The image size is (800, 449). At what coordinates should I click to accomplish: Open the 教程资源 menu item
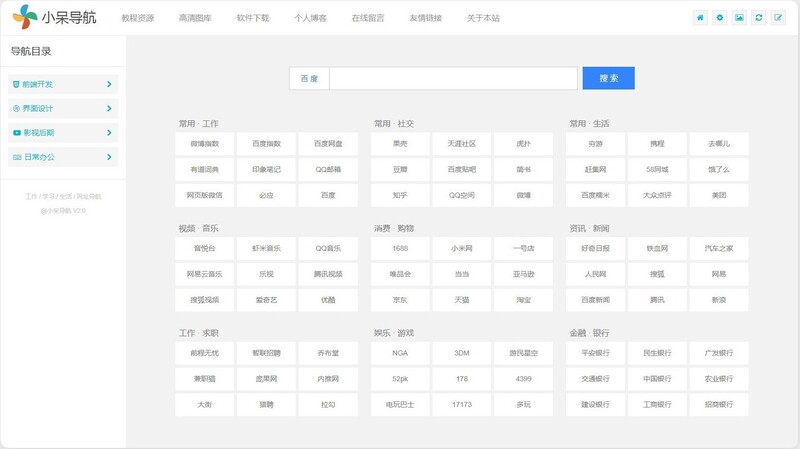(x=138, y=18)
